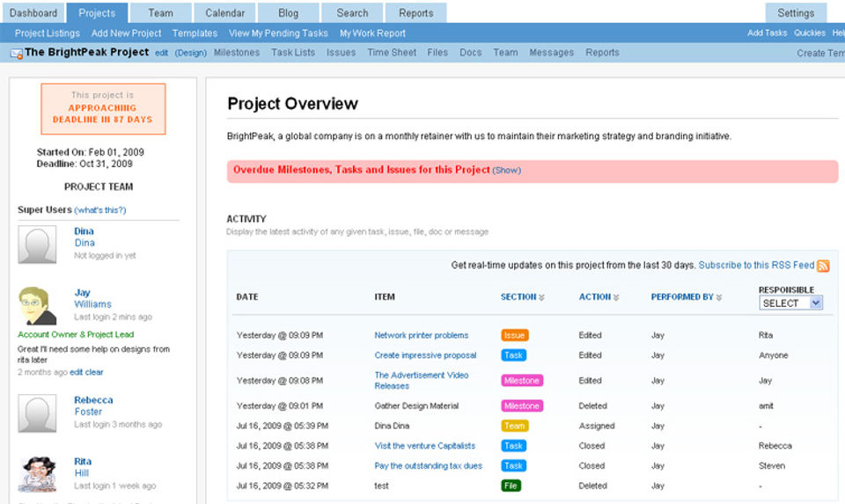
Task: Open The Advertisement Video Releases item
Action: coord(422,381)
